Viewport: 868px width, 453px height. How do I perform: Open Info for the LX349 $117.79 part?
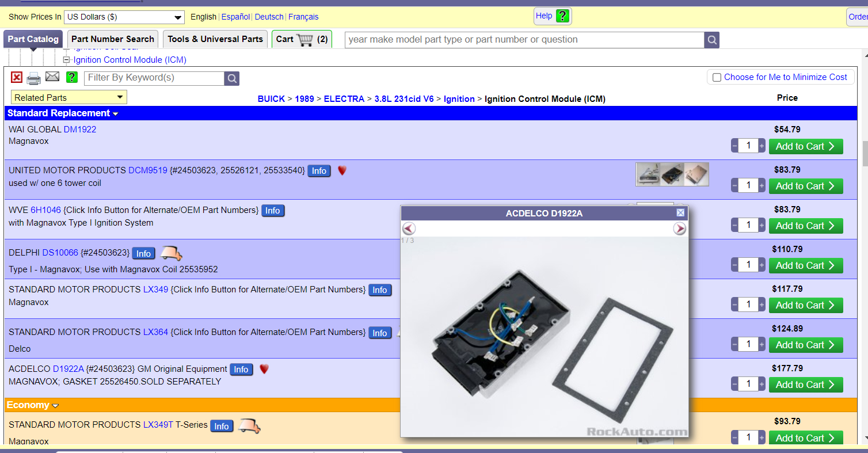380,290
